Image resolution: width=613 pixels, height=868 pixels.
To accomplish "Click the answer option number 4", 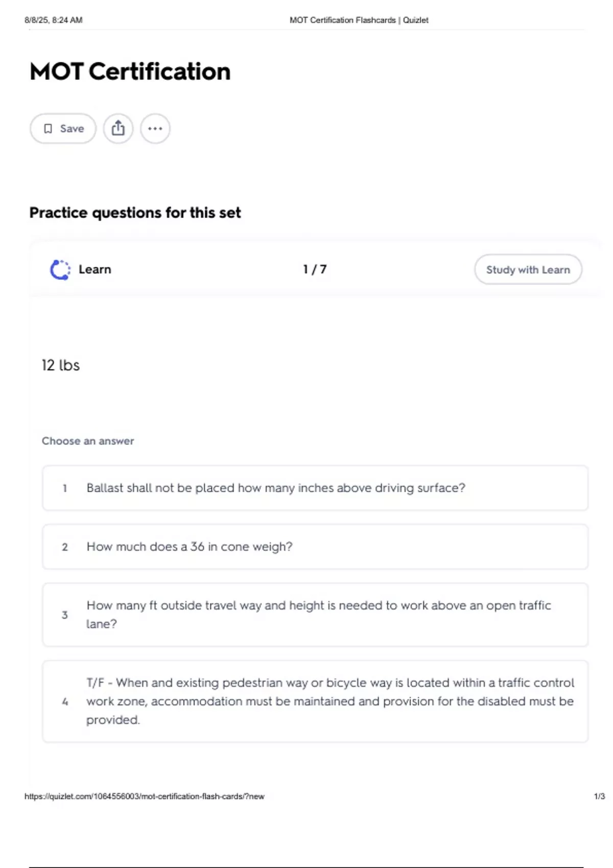I will click(65, 702).
